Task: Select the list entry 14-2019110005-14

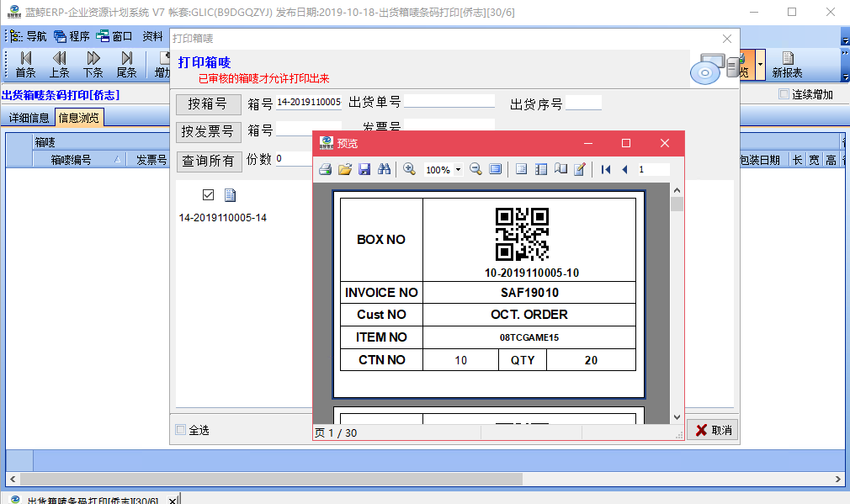Action: click(223, 218)
